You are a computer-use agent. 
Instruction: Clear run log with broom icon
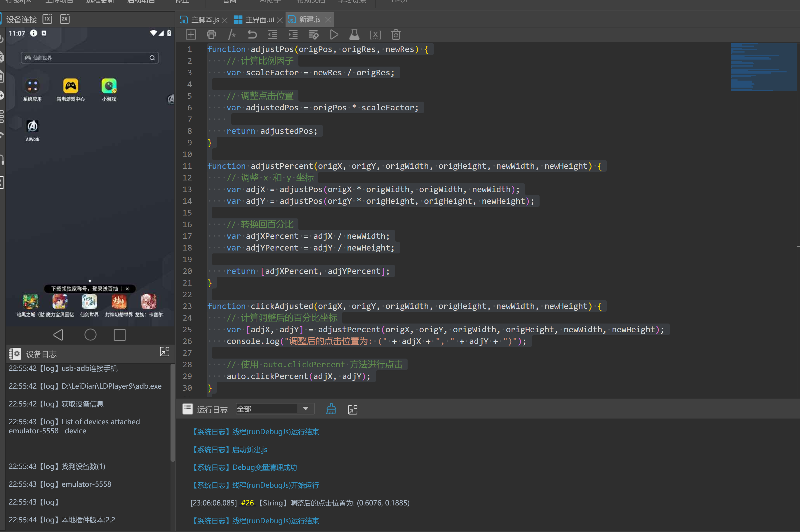(x=331, y=409)
